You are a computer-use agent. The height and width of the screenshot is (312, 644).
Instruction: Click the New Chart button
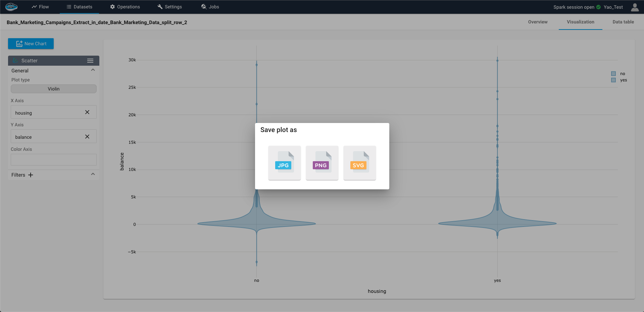[31, 44]
